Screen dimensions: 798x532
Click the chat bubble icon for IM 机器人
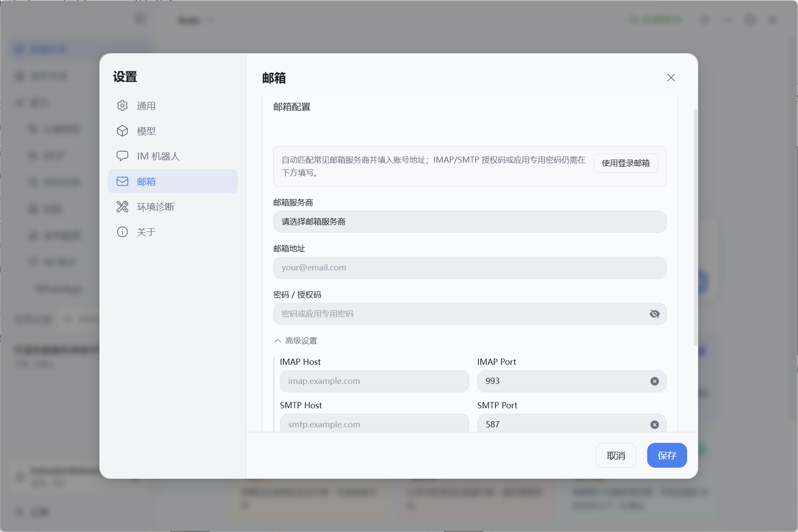122,156
